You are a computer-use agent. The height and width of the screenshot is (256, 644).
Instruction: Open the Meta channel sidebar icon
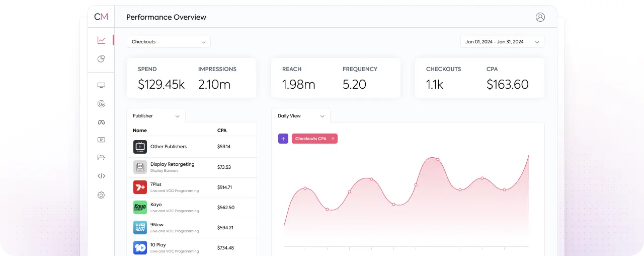(x=101, y=122)
